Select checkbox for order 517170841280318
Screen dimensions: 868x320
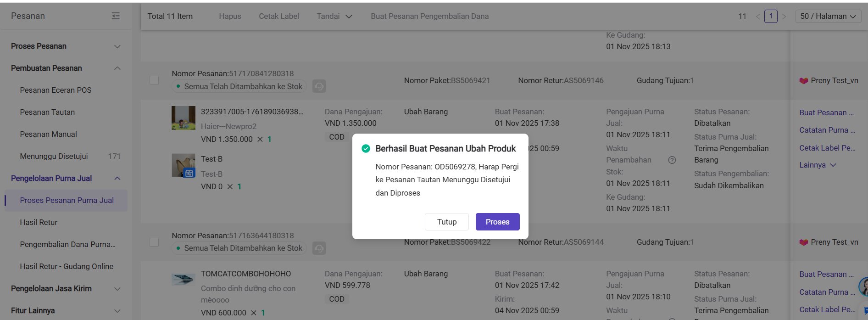pos(154,80)
